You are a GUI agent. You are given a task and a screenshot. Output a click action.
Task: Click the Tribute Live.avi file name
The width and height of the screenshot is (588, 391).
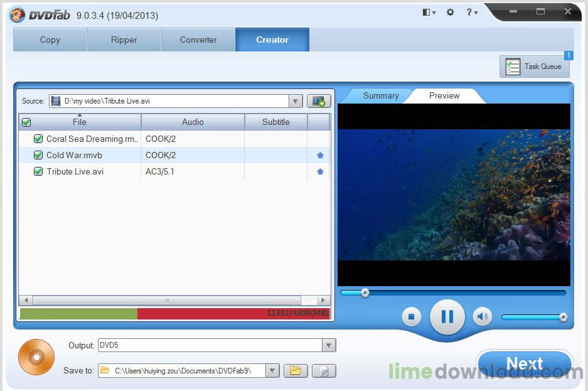pyautogui.click(x=75, y=172)
